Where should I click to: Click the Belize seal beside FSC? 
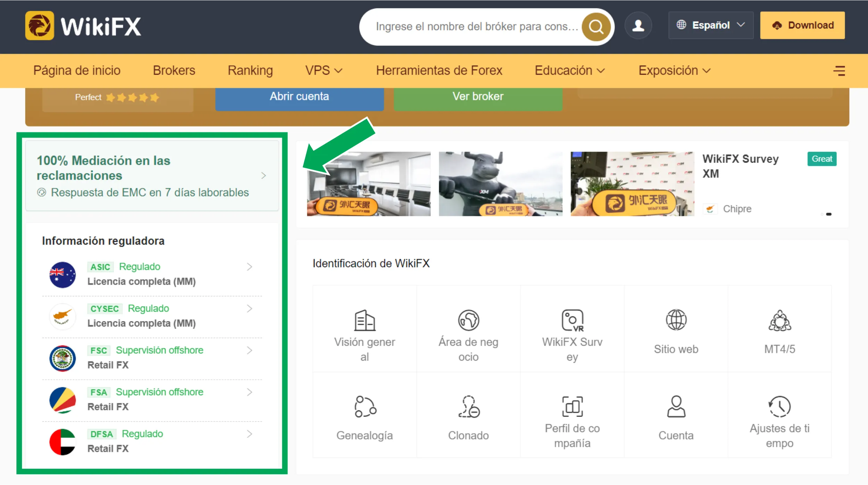click(62, 358)
